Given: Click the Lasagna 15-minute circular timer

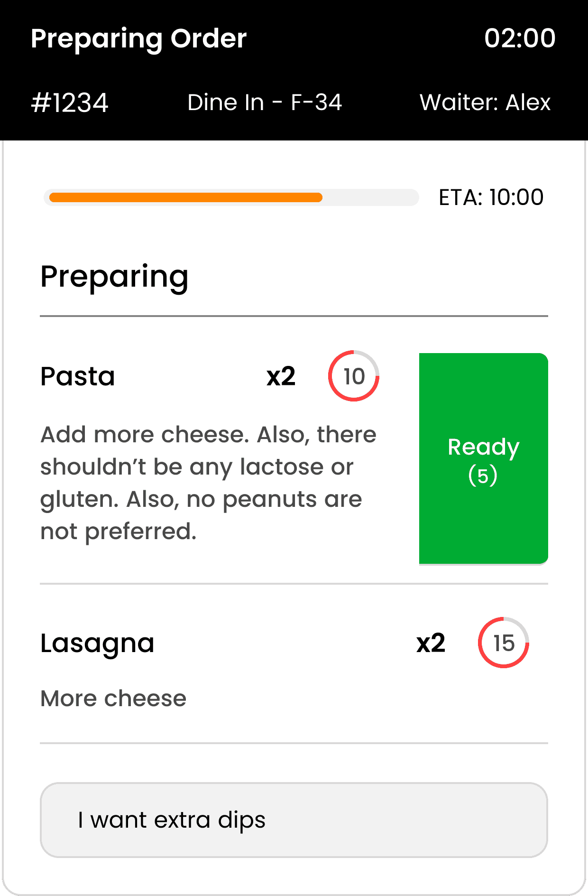Looking at the screenshot, I should [x=504, y=643].
